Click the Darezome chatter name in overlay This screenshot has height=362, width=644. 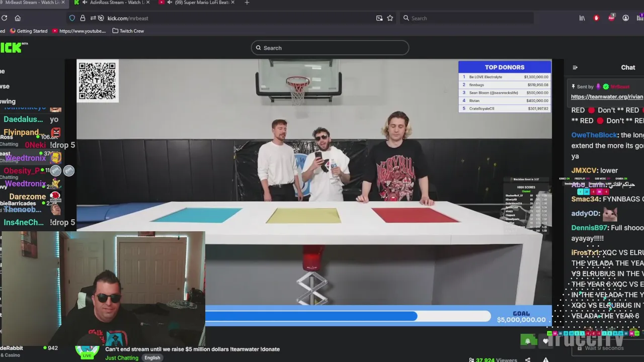pos(27,197)
